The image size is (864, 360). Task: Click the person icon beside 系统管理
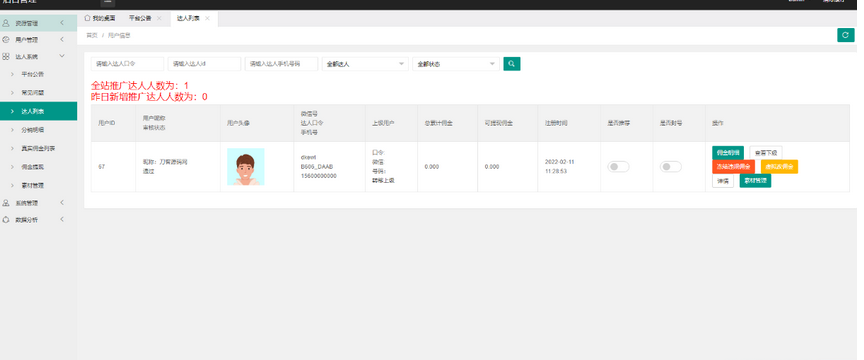[x=6, y=203]
